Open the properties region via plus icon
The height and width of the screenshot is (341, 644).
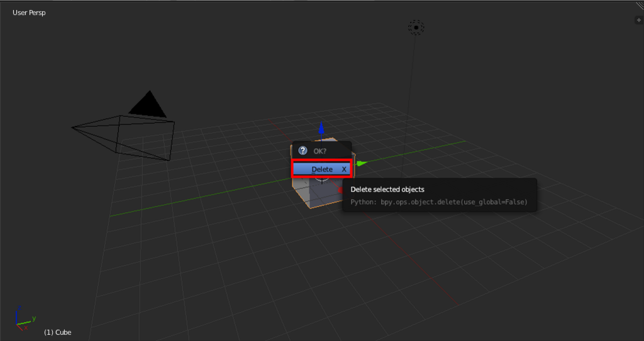639,19
